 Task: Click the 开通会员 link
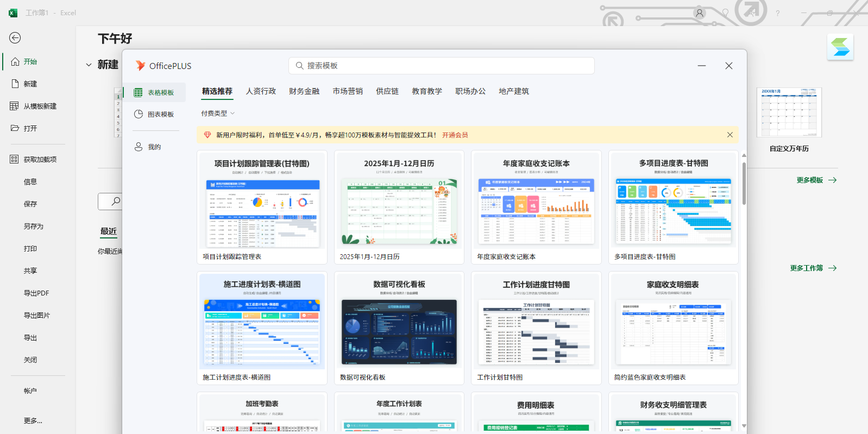455,135
